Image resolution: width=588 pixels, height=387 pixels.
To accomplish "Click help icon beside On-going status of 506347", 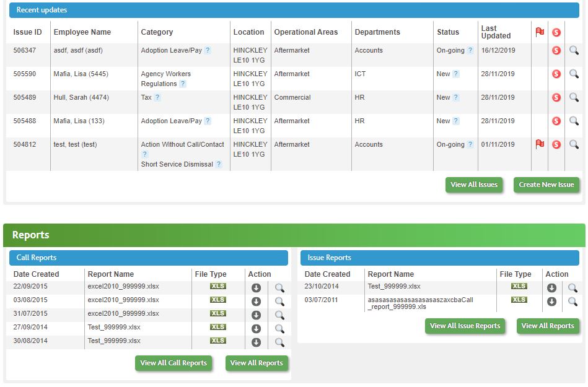I will point(470,51).
